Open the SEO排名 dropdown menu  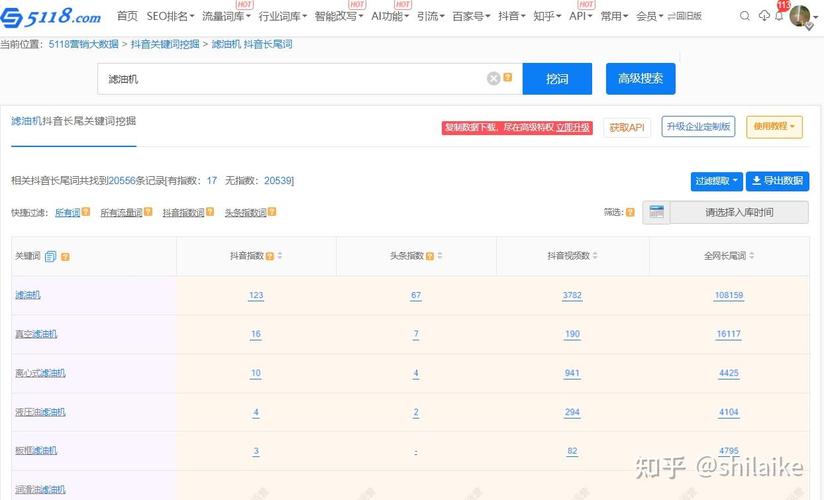point(170,16)
